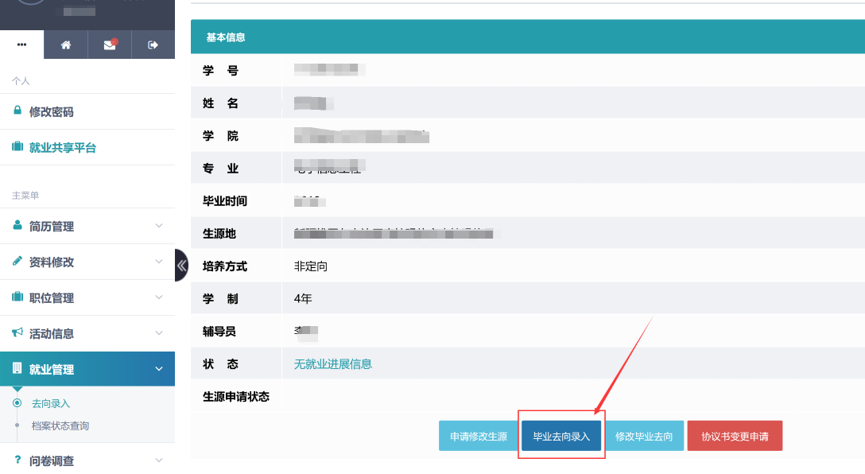Select 去向录入 submenu item
This screenshot has height=474, width=865.
point(51,403)
